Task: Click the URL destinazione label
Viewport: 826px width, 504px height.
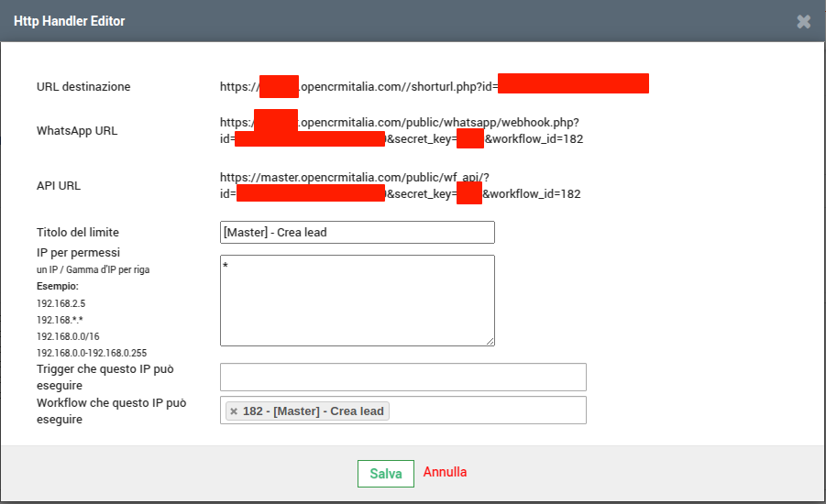Action: pos(83,87)
